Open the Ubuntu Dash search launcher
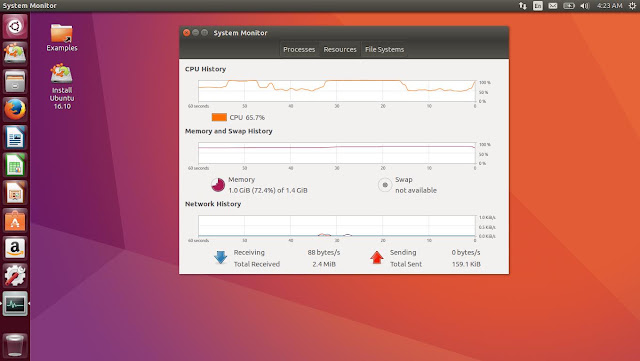This screenshot has width=640, height=361. pos(15,27)
